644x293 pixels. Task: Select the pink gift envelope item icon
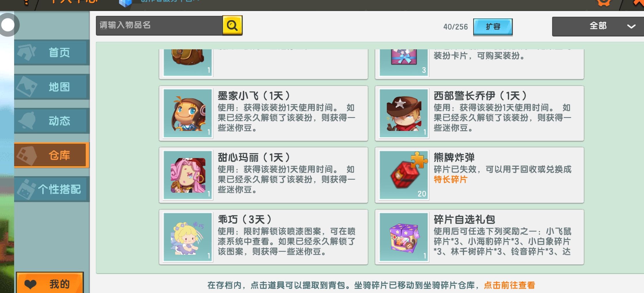404,62
